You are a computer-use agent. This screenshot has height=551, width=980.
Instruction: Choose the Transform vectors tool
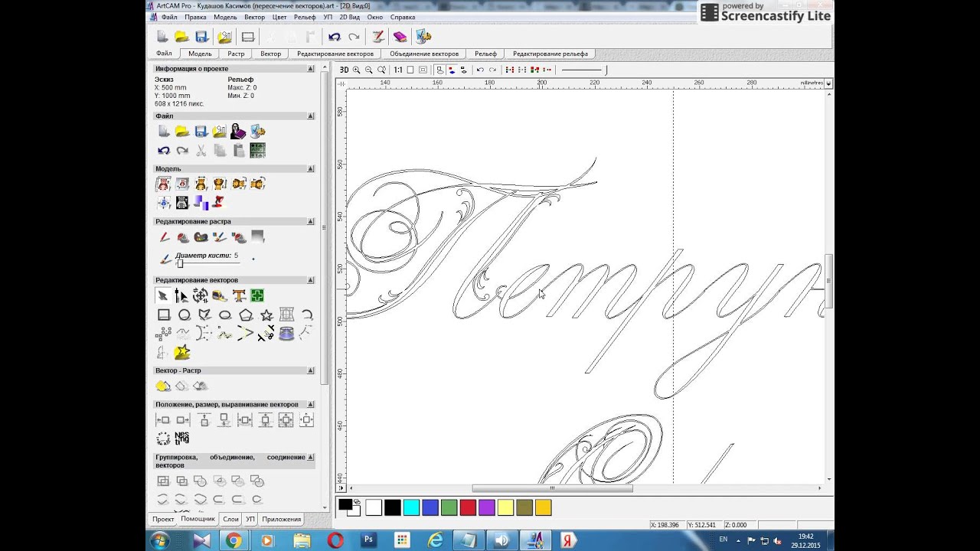pyautogui.click(x=201, y=295)
